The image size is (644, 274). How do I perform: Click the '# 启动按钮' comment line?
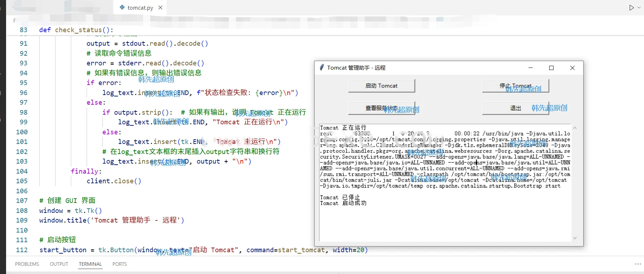tap(58, 240)
